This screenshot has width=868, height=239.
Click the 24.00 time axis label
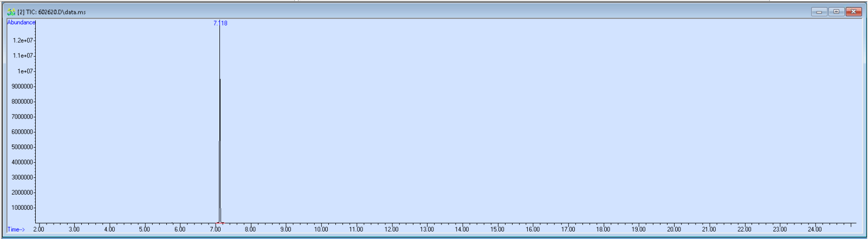pos(814,229)
